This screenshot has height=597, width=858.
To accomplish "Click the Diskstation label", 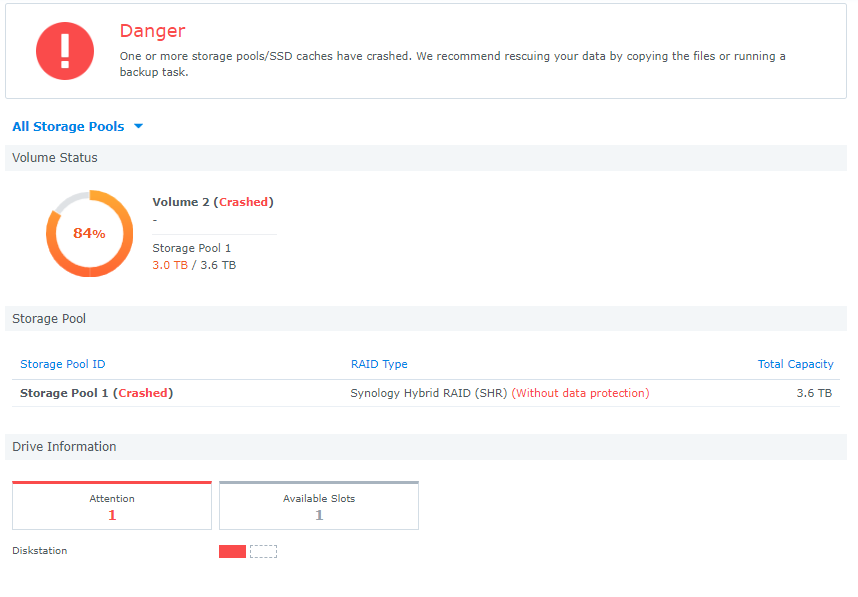I will [x=39, y=550].
